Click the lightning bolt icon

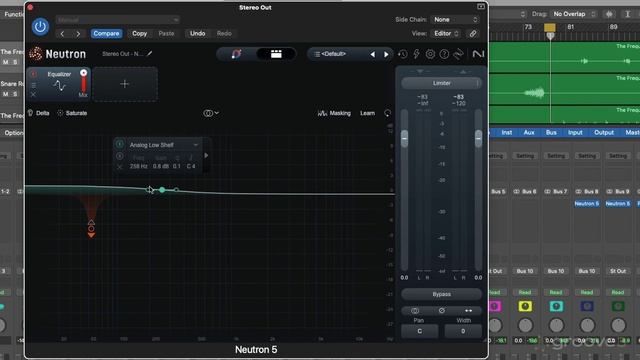416,54
